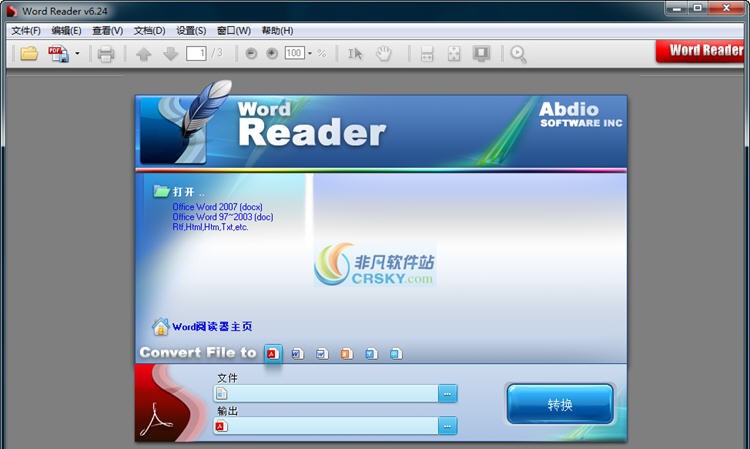This screenshot has width=750, height=449.
Task: Go to the previous page with up arrow
Action: coord(143,54)
